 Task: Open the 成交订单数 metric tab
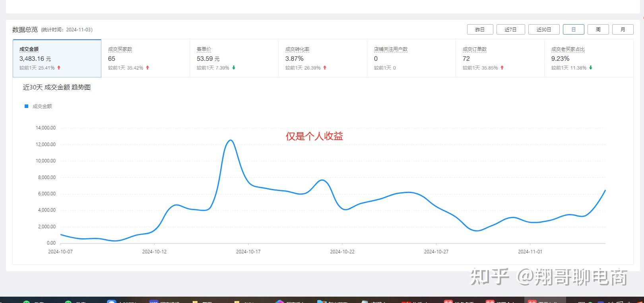pos(500,58)
